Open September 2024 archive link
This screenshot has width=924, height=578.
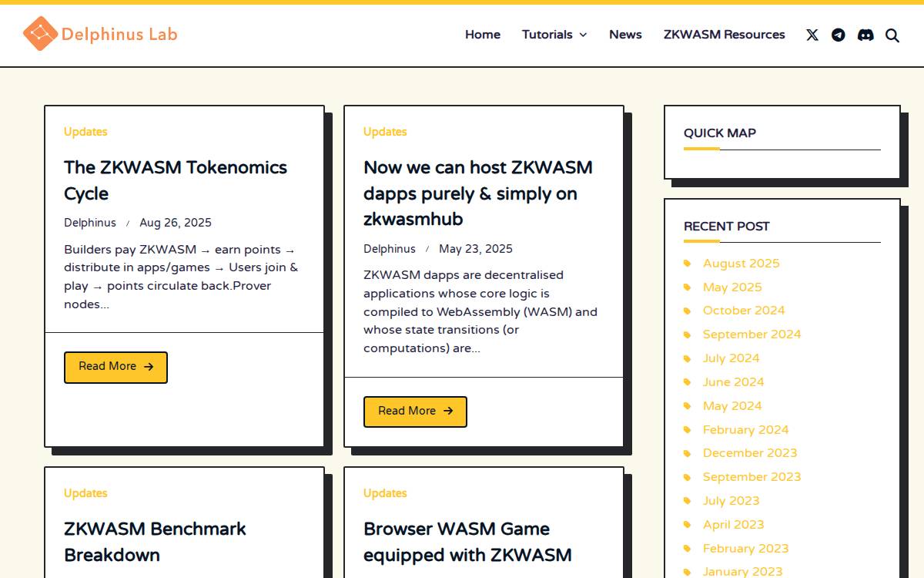pyautogui.click(x=752, y=334)
